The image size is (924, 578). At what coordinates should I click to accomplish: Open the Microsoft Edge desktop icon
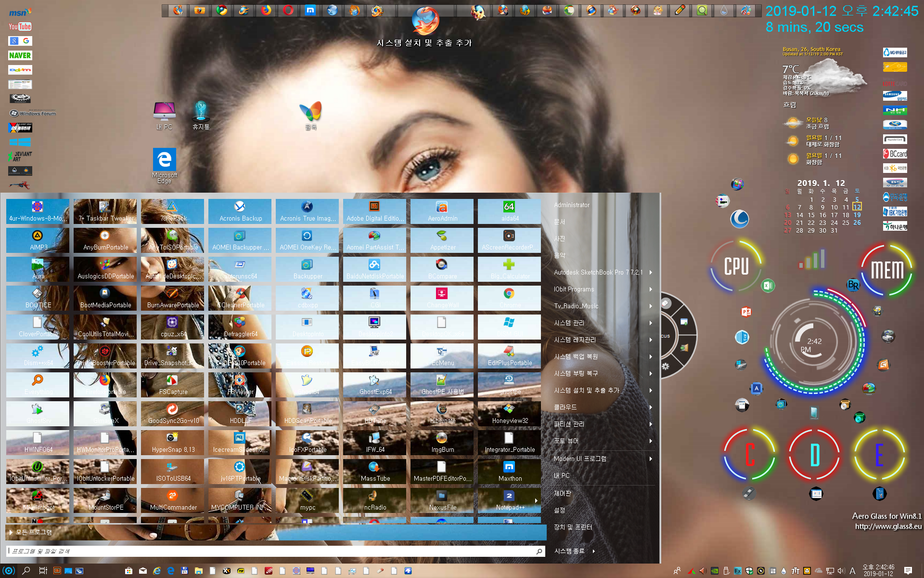[164, 165]
